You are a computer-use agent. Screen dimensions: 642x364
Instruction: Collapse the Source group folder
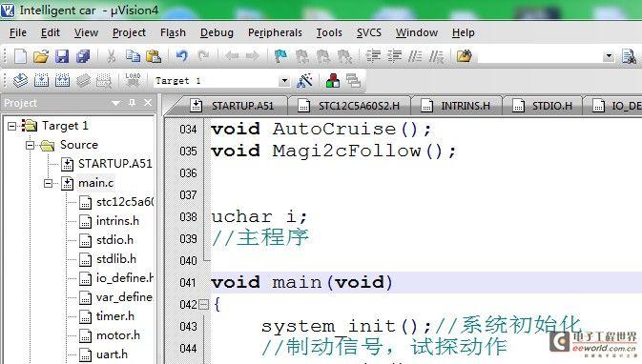click(30, 145)
